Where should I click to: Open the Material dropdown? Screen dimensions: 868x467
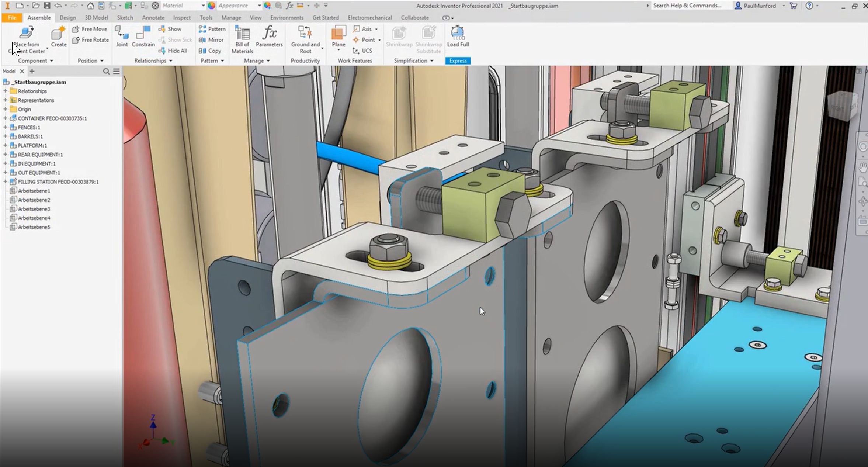tap(203, 6)
